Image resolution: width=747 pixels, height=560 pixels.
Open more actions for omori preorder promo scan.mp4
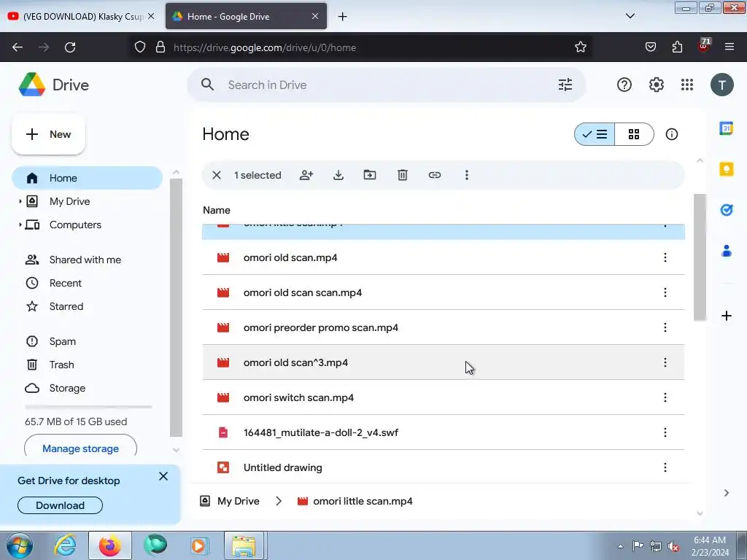click(665, 327)
